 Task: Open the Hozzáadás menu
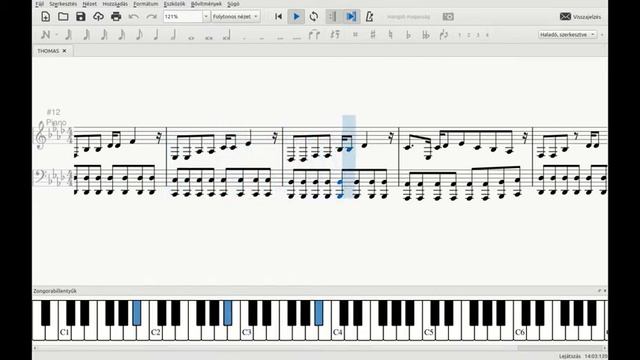pyautogui.click(x=115, y=4)
